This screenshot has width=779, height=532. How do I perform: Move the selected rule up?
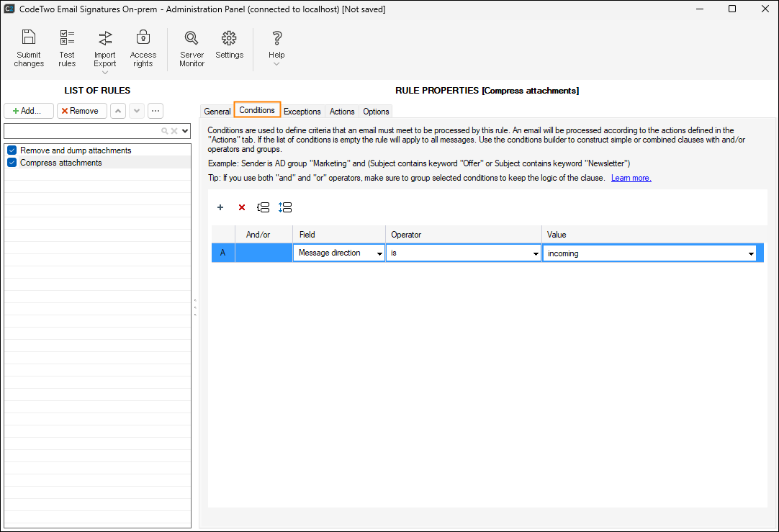pos(118,111)
